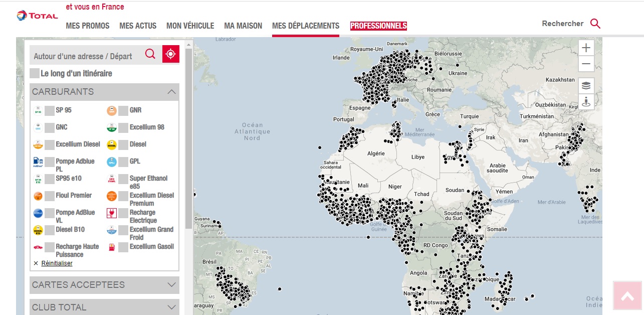The height and width of the screenshot is (315, 644).
Task: Open the MES PROMOS menu
Action: (x=88, y=26)
